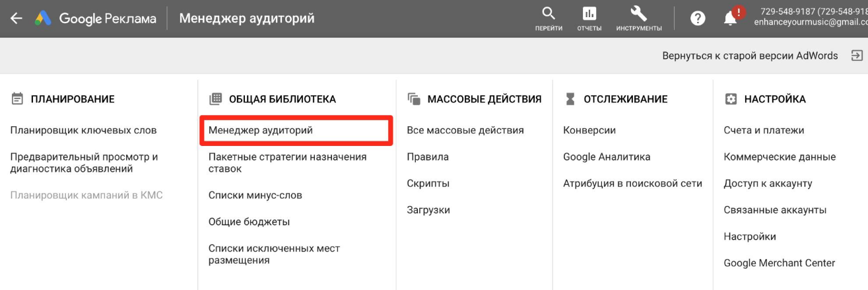This screenshot has height=290, width=868.
Task: Open Счета и платежи
Action: [764, 130]
